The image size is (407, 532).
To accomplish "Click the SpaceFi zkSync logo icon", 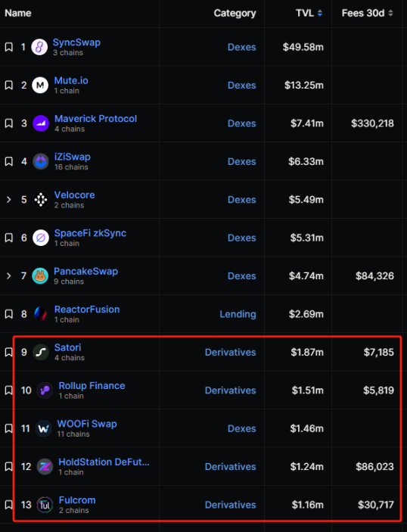I will (x=41, y=238).
